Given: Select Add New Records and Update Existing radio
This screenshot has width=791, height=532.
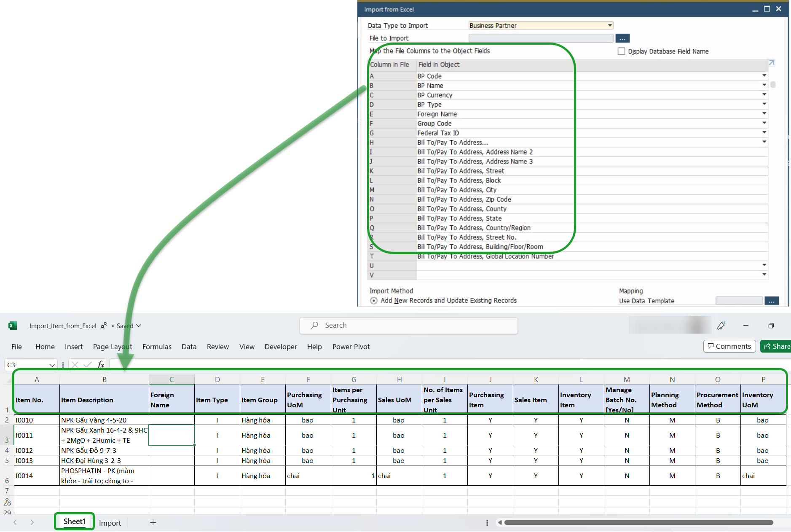Looking at the screenshot, I should click(374, 301).
